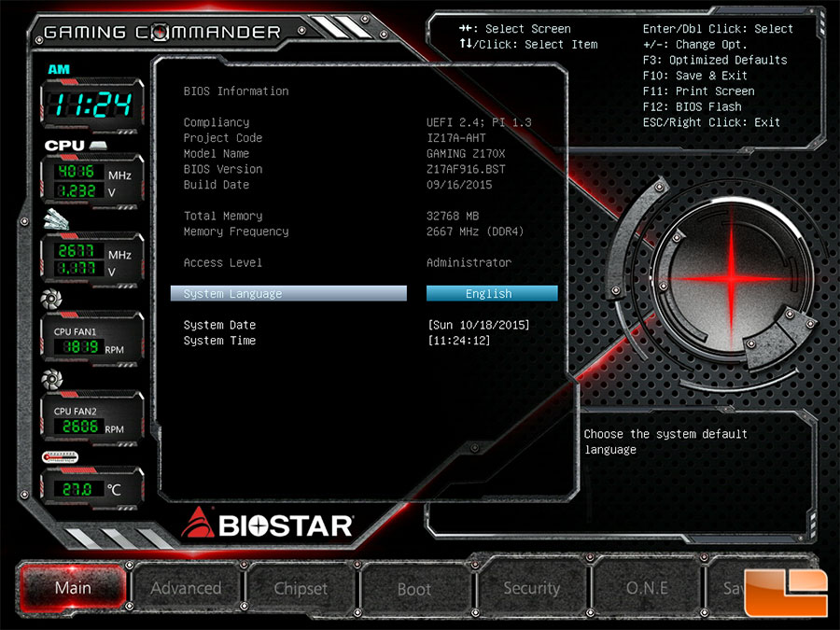Open the Main tab

(73, 588)
